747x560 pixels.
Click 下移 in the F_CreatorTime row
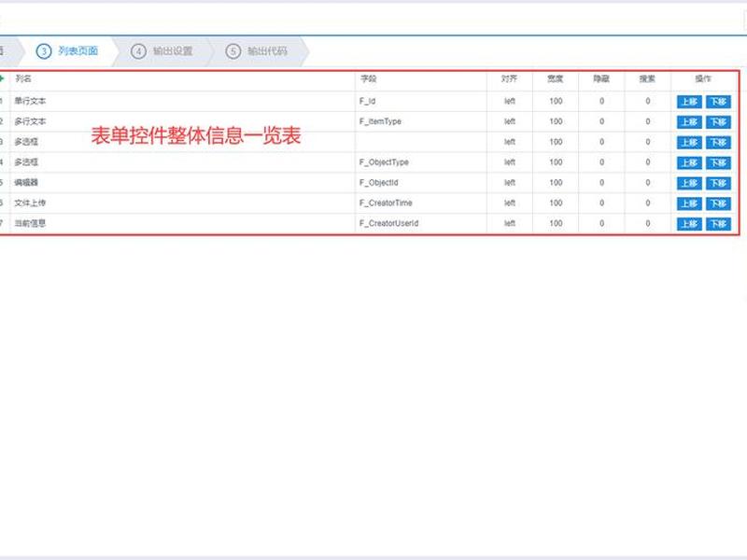(718, 203)
